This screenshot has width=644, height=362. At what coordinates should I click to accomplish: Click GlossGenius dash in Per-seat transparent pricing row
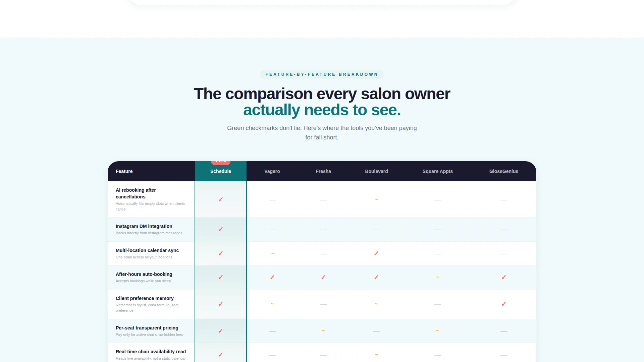(x=504, y=331)
